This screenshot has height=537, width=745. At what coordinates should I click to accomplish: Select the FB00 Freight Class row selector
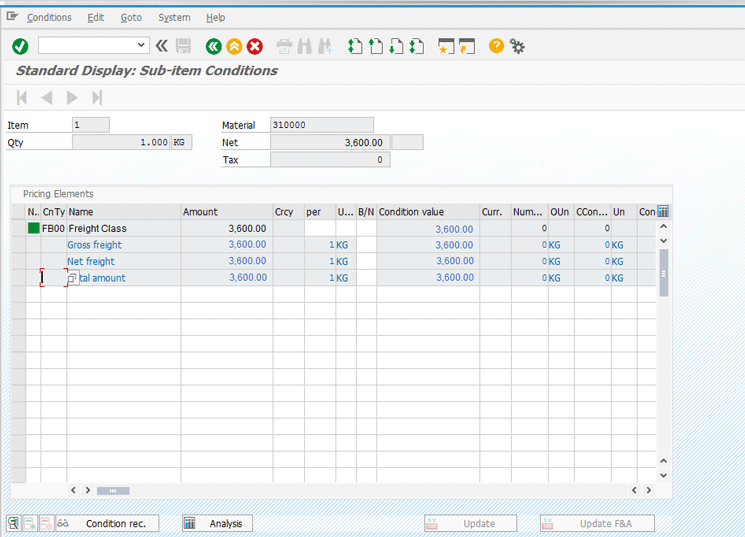[18, 229]
